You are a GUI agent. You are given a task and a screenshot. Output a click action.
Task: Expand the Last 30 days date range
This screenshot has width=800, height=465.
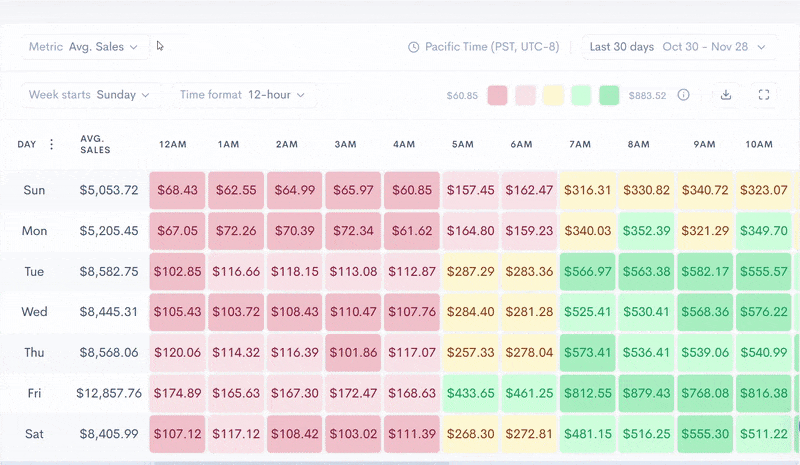pyautogui.click(x=678, y=47)
